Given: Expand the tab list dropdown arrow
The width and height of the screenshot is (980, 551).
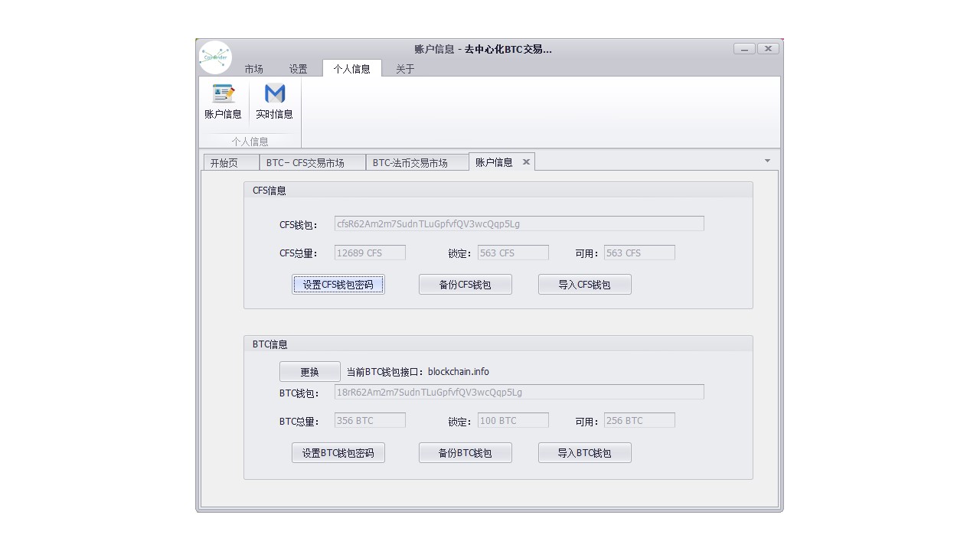Looking at the screenshot, I should pyautogui.click(x=767, y=161).
